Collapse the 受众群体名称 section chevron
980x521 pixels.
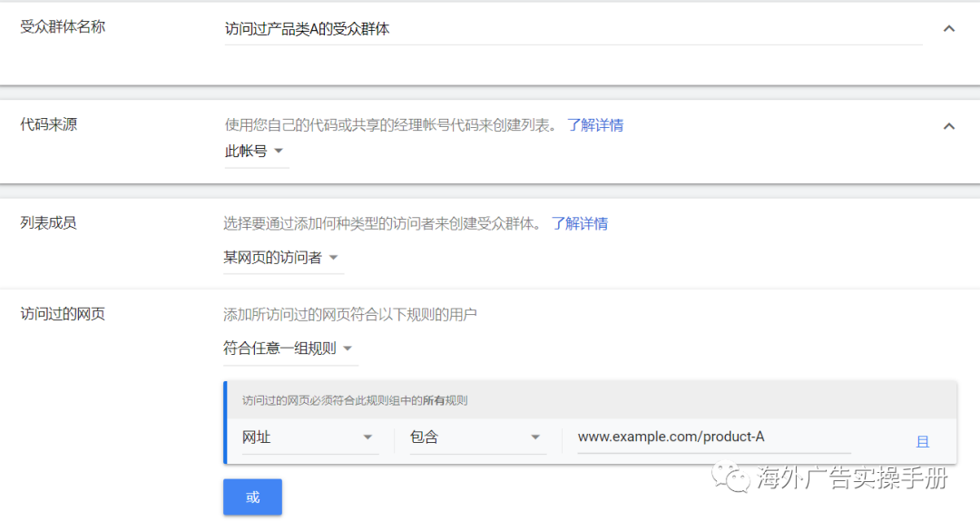coord(949,29)
